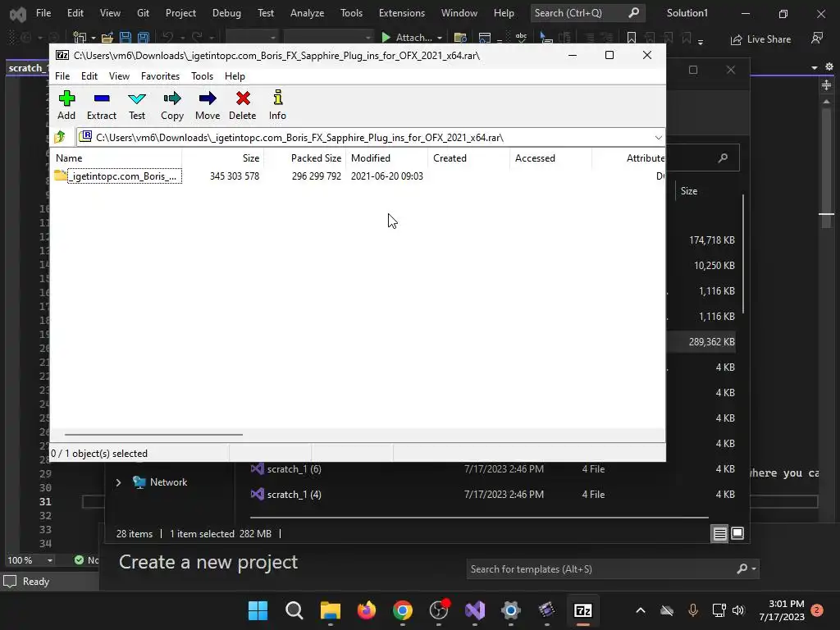Open the 7-Zip Favorites menu
The image size is (840, 630).
160,76
